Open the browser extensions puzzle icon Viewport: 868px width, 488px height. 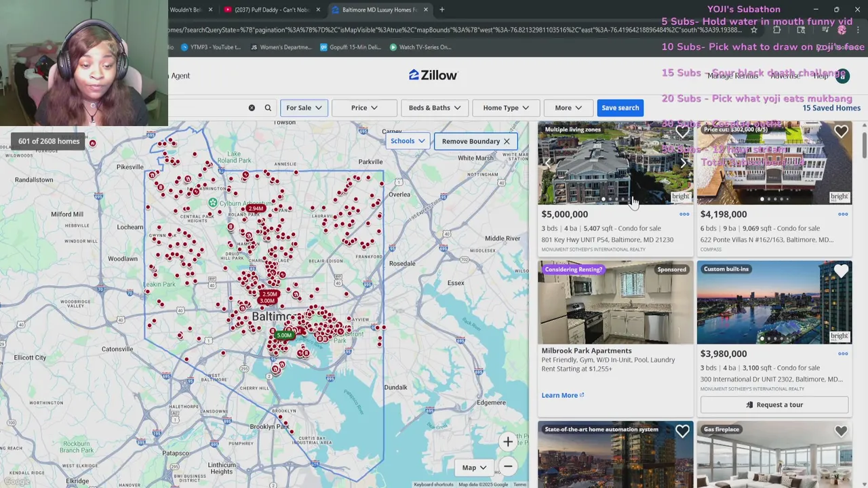coord(777,30)
